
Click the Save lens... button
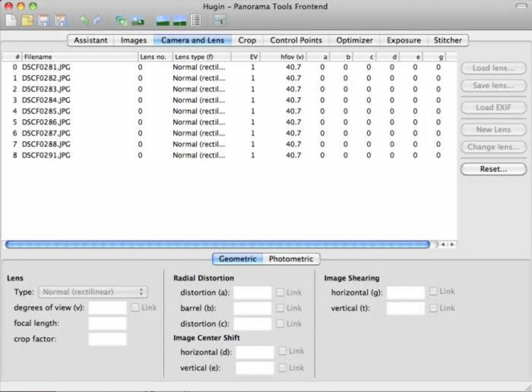[493, 85]
